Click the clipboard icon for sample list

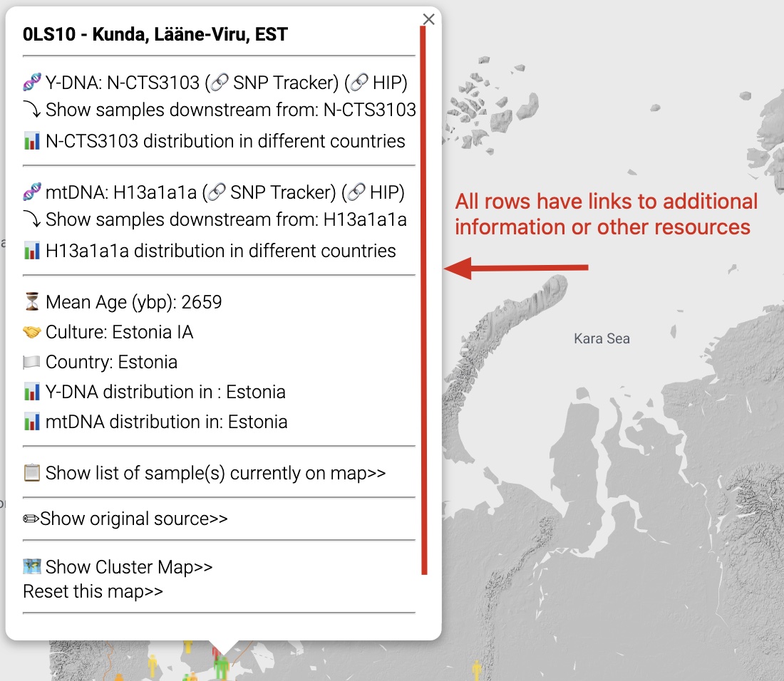[x=30, y=472]
